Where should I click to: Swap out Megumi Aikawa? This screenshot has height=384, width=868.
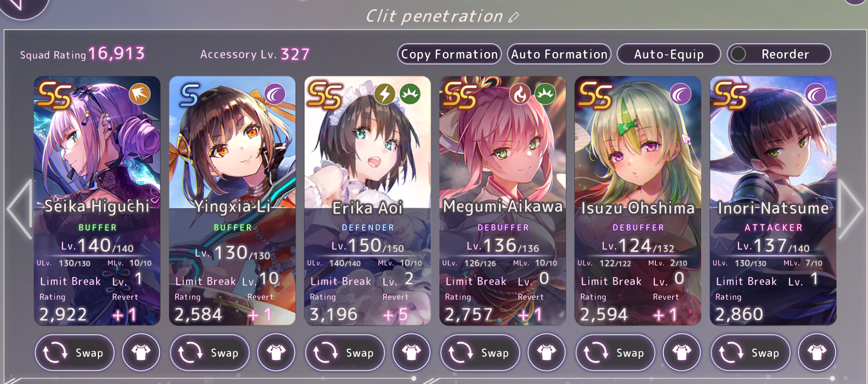point(481,353)
